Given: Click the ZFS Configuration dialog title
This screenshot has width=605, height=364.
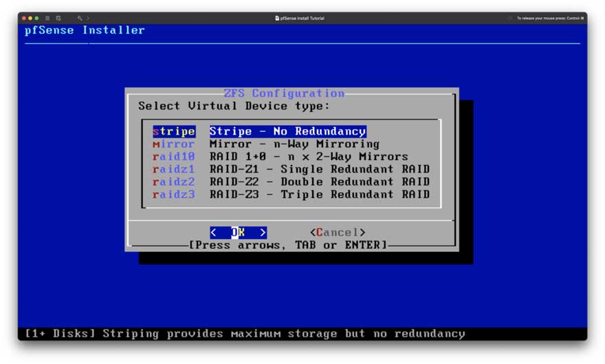Looking at the screenshot, I should pyautogui.click(x=284, y=93).
